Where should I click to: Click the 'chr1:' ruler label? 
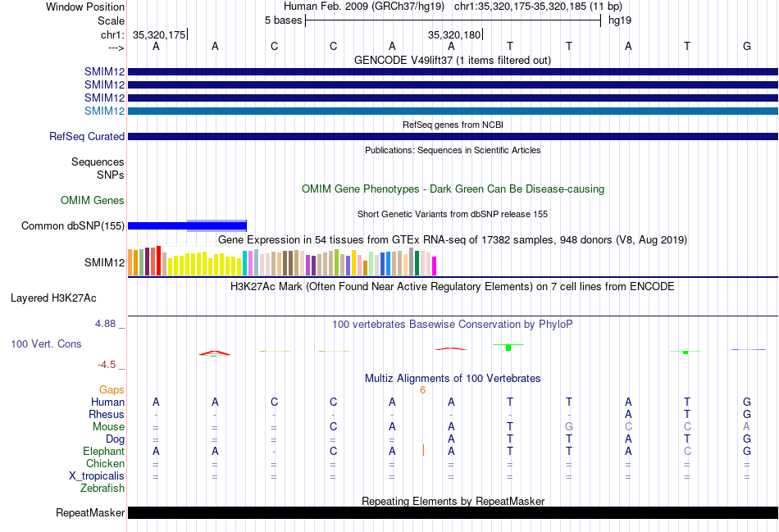click(112, 34)
